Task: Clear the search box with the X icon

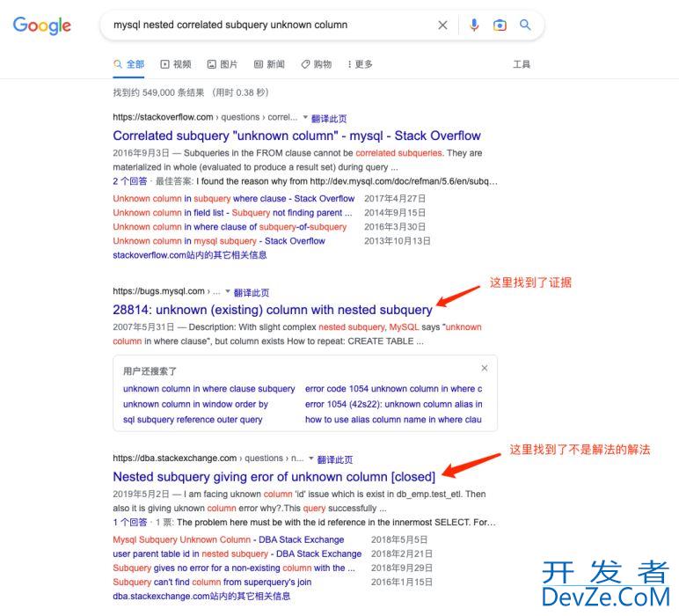Action: coord(442,26)
